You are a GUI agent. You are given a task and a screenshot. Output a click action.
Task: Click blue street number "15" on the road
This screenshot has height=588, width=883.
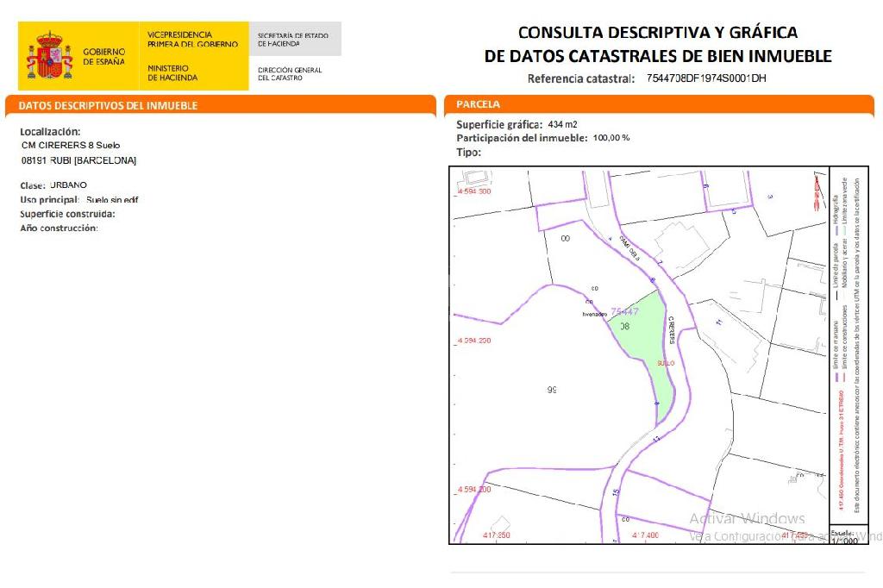coord(616,492)
